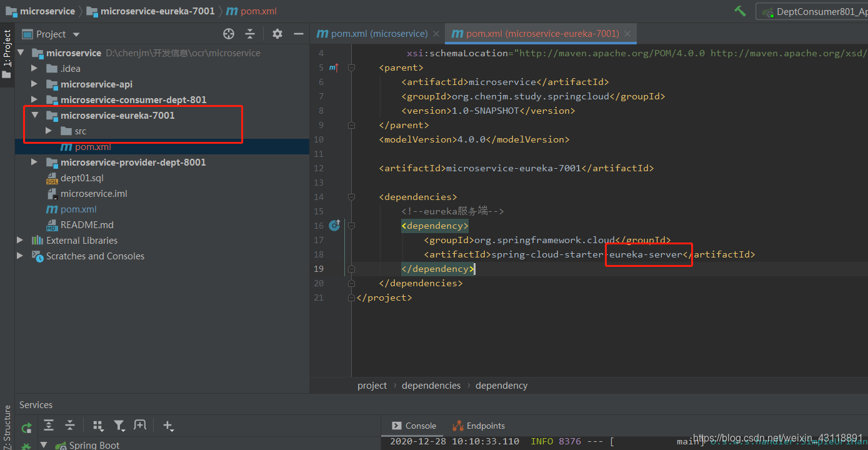Click microservice breadcrumb in navigation bar
The width and height of the screenshot is (868, 450).
(x=41, y=11)
